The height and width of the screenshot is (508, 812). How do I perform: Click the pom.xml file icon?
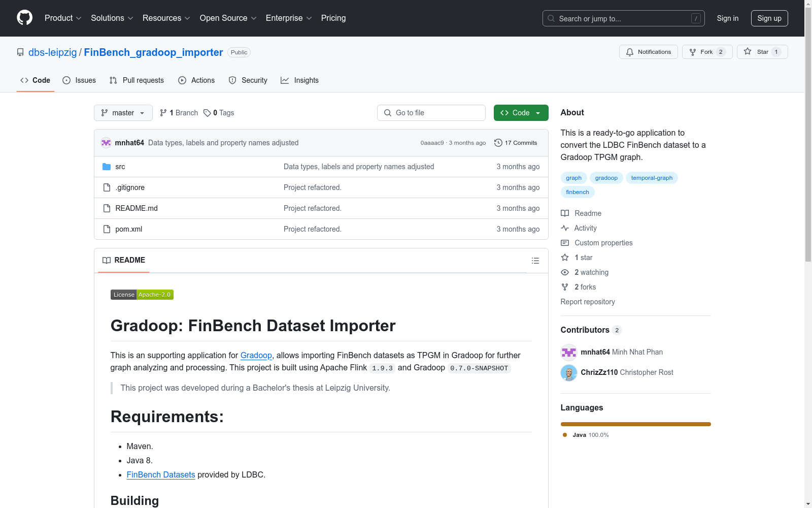pyautogui.click(x=107, y=229)
